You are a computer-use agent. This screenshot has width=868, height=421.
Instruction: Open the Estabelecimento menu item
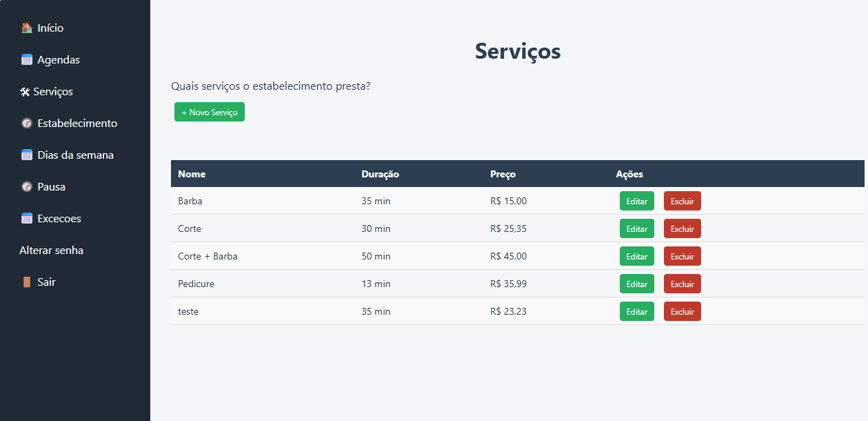click(x=77, y=124)
